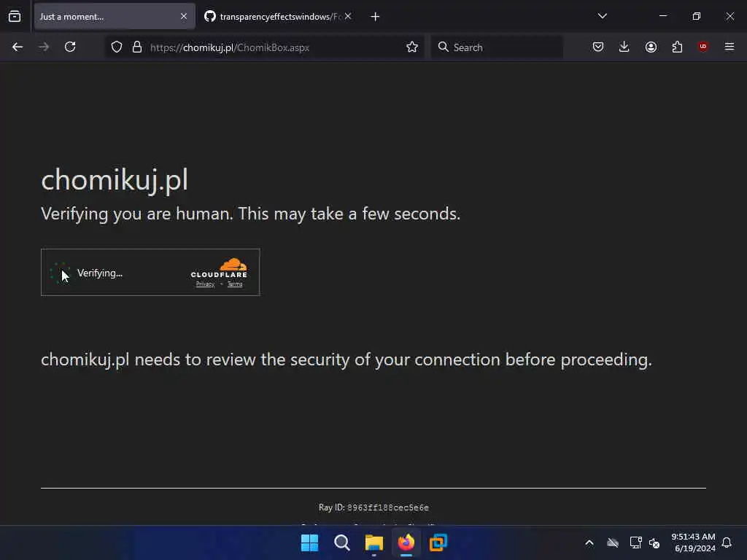This screenshot has width=747, height=560.
Task: Click the Search field in toolbar
Action: click(x=497, y=47)
